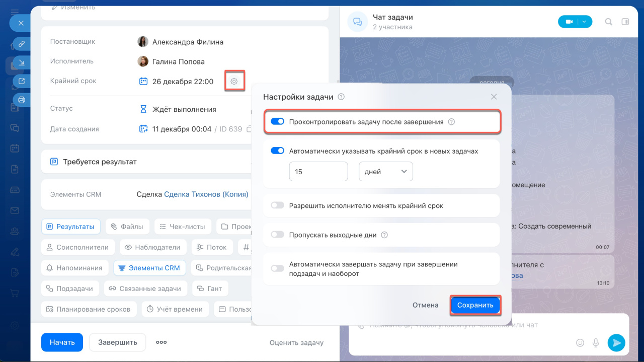This screenshot has height=362, width=644.
Task: Click the send message arrow button
Action: click(x=616, y=342)
